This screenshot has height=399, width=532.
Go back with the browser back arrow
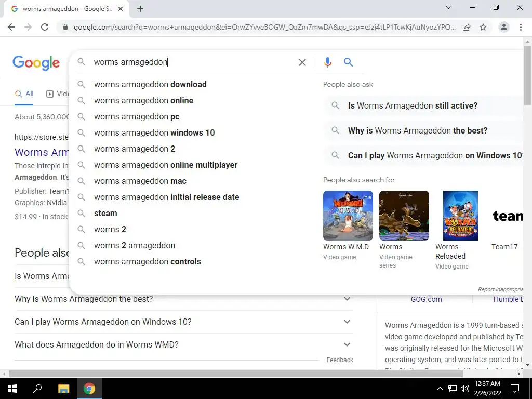(11, 27)
